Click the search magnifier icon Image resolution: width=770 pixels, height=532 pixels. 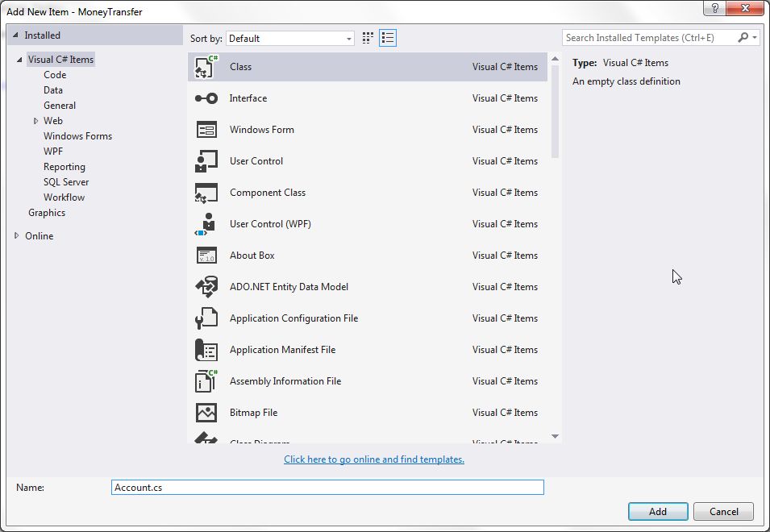click(x=743, y=37)
